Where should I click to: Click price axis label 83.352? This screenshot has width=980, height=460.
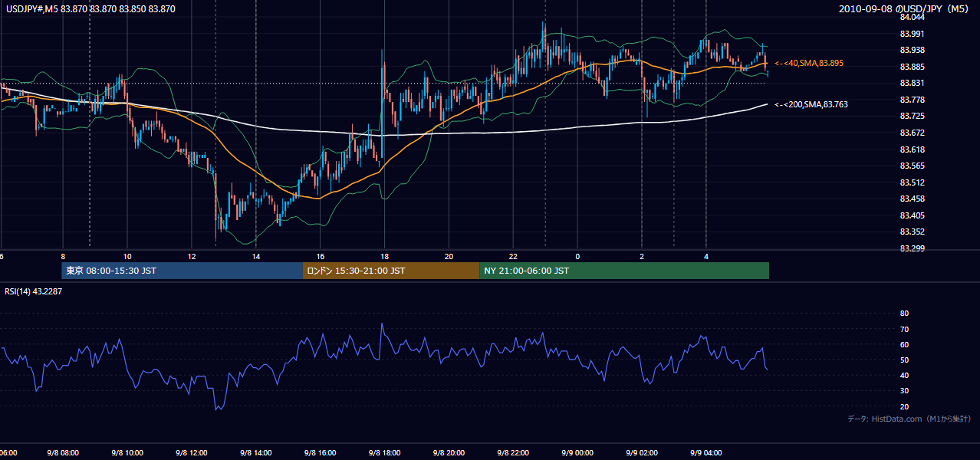click(913, 232)
